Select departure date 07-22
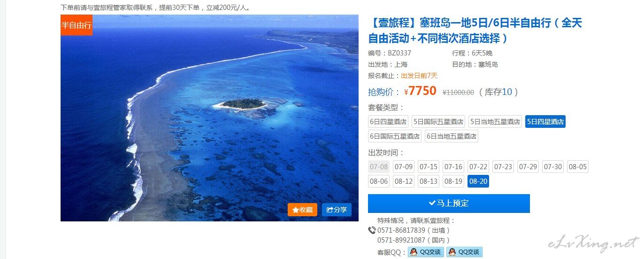The width and height of the screenshot is (644, 259). (478, 166)
